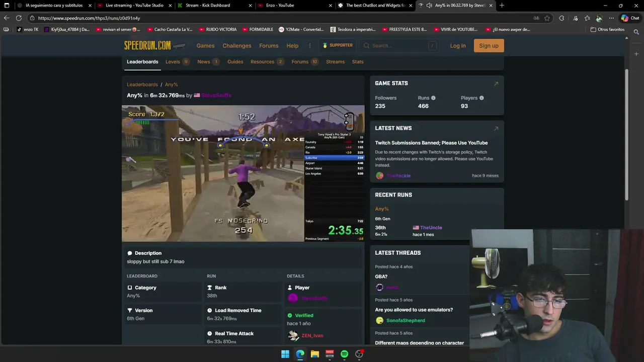This screenshot has width=644, height=362.
Task: Click the Players info icon
Action: click(x=481, y=98)
